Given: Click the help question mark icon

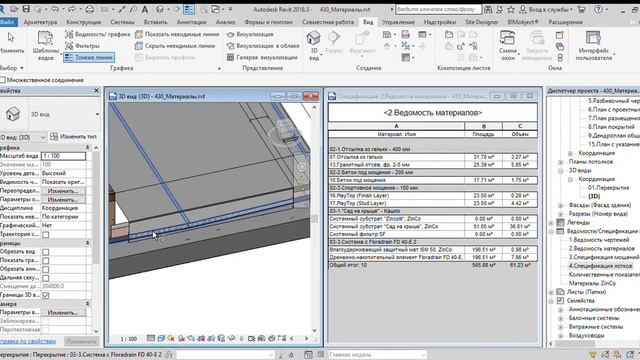Looking at the screenshot, I should pyautogui.click(x=598, y=9).
